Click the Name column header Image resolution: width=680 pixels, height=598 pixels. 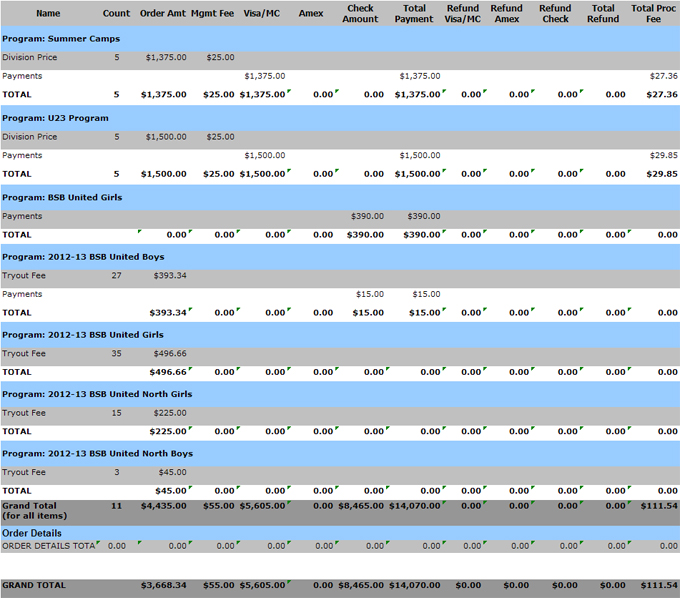click(48, 13)
